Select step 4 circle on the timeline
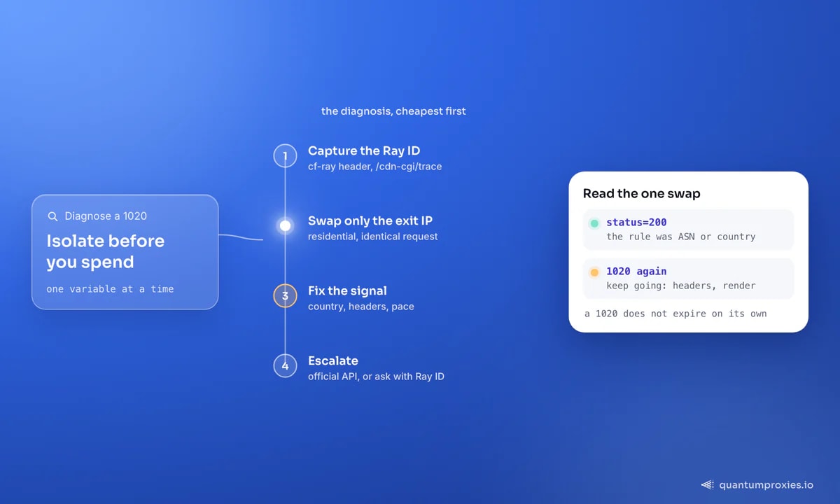 click(x=285, y=365)
